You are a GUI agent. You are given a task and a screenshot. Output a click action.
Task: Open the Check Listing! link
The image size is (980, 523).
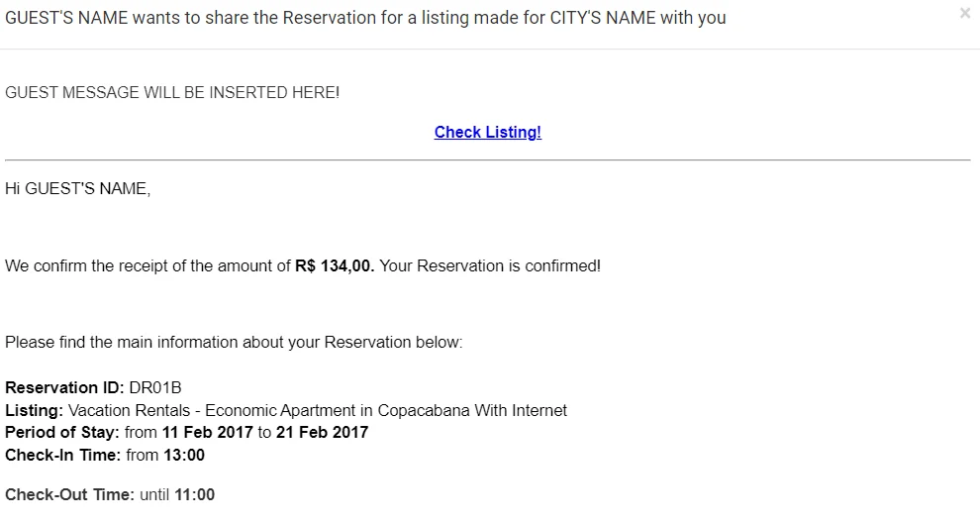[x=487, y=132]
